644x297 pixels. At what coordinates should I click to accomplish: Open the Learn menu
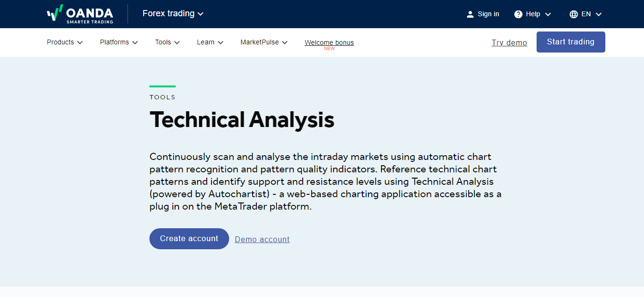pos(210,42)
